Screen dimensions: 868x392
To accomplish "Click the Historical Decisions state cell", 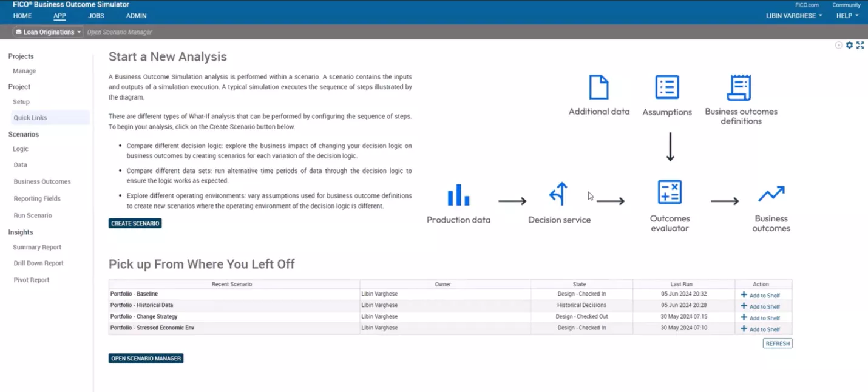I will (581, 305).
